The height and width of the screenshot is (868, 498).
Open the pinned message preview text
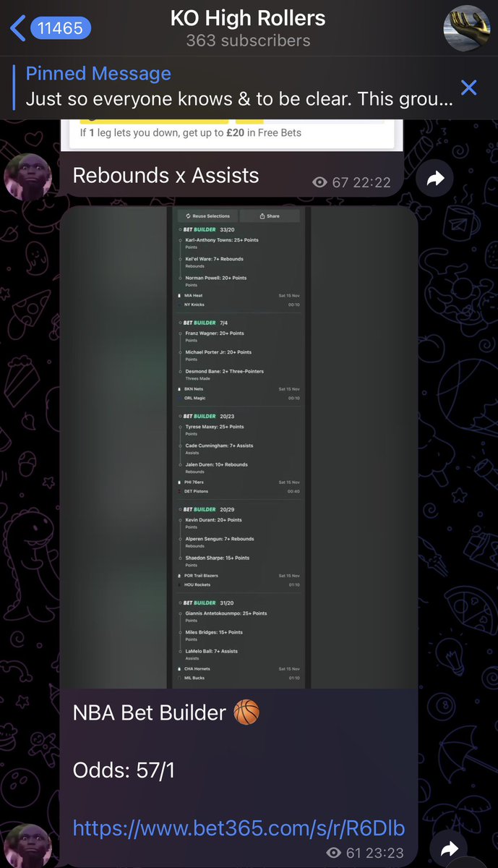pos(239,99)
